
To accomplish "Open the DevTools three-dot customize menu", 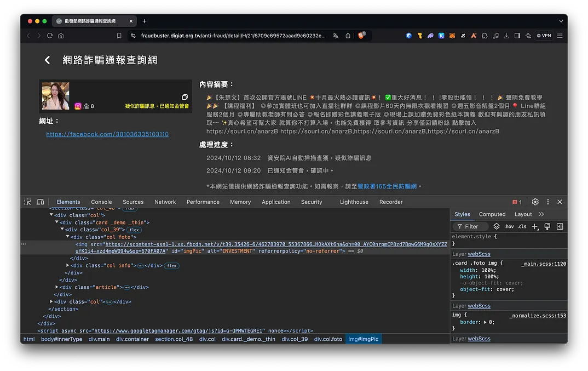I will tap(548, 202).
